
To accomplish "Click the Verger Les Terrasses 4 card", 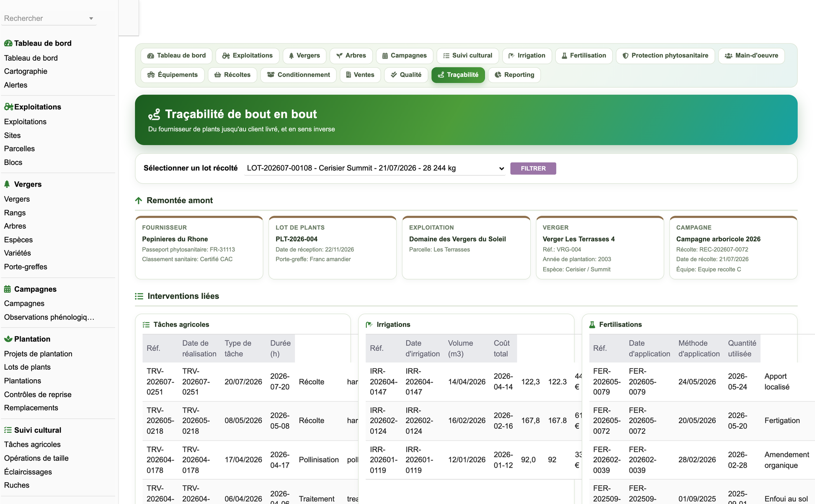I will tap(600, 248).
